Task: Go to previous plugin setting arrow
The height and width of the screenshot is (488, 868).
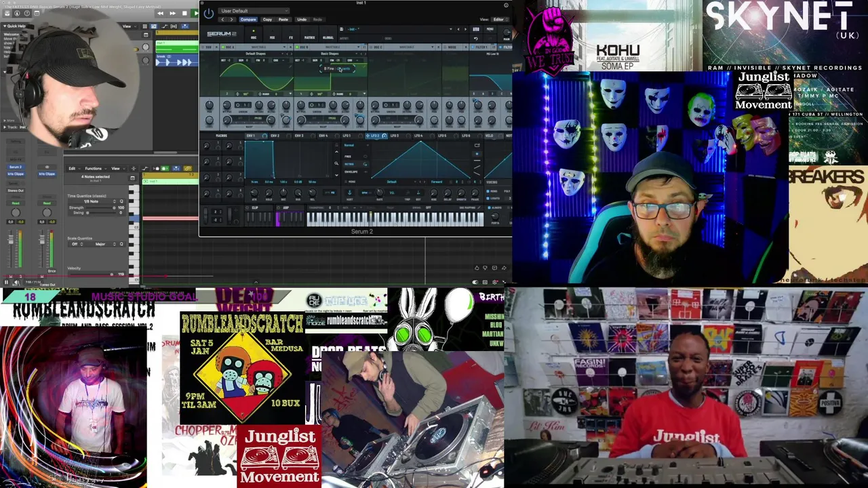Action: pos(223,20)
